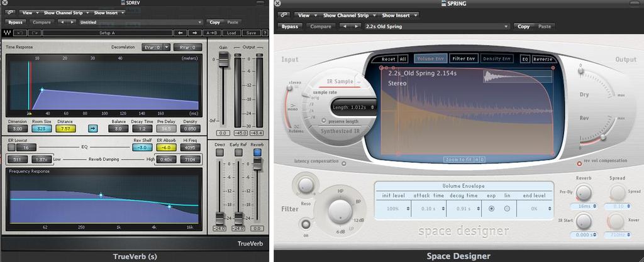Click the envelope Reset button
This screenshot has width=644, height=262.
pos(388,59)
